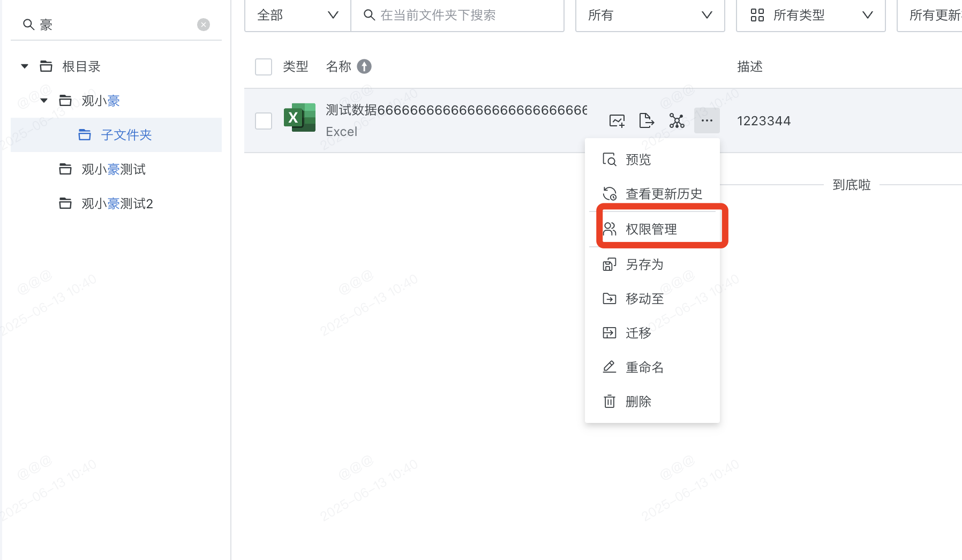Image resolution: width=962 pixels, height=560 pixels.
Task: Collapse the 观小豪 folder node
Action: click(44, 101)
